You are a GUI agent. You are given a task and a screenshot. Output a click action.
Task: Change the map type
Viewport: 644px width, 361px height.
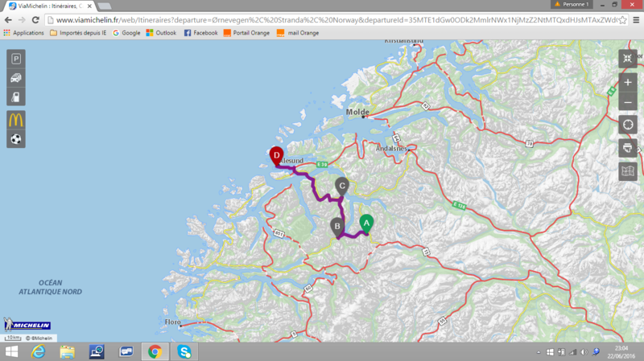[x=628, y=171]
